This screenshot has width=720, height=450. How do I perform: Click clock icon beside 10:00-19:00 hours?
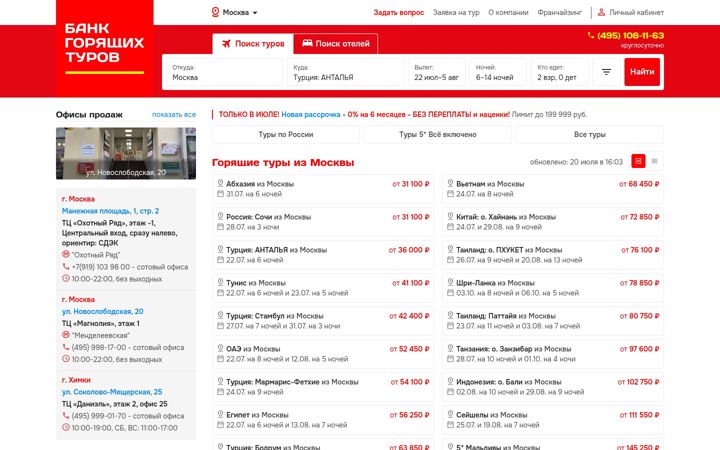pyautogui.click(x=66, y=428)
